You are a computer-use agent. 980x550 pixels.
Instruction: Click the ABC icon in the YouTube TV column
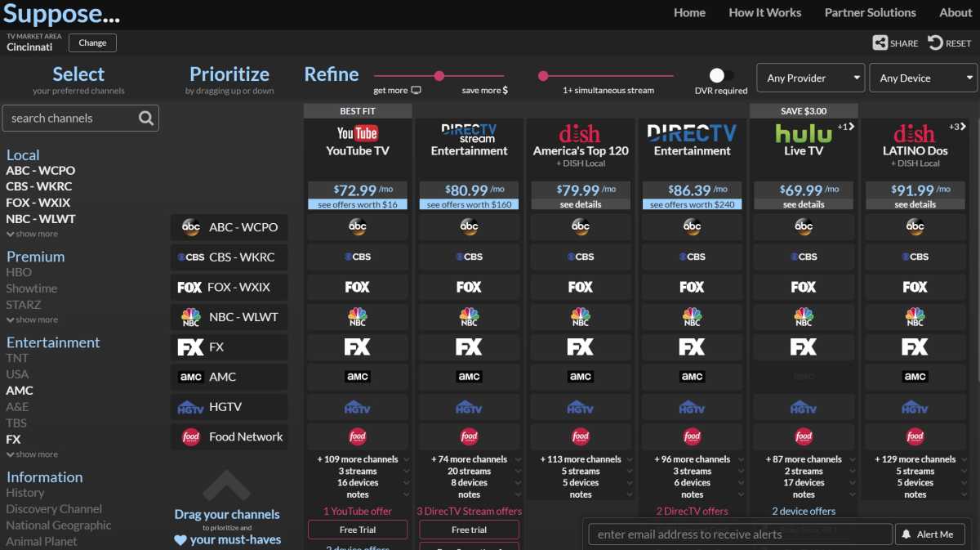point(358,226)
